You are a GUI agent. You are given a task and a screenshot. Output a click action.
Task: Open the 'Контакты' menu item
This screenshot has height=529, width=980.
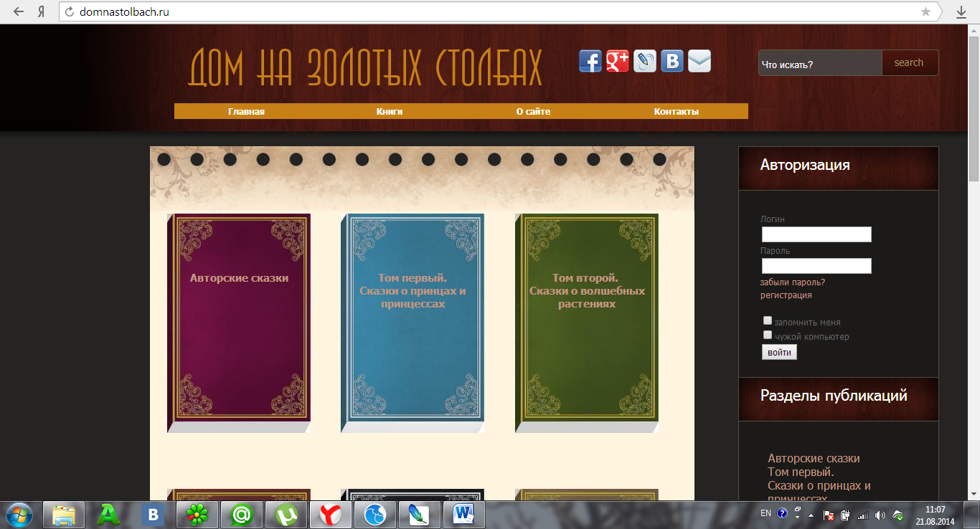point(677,111)
